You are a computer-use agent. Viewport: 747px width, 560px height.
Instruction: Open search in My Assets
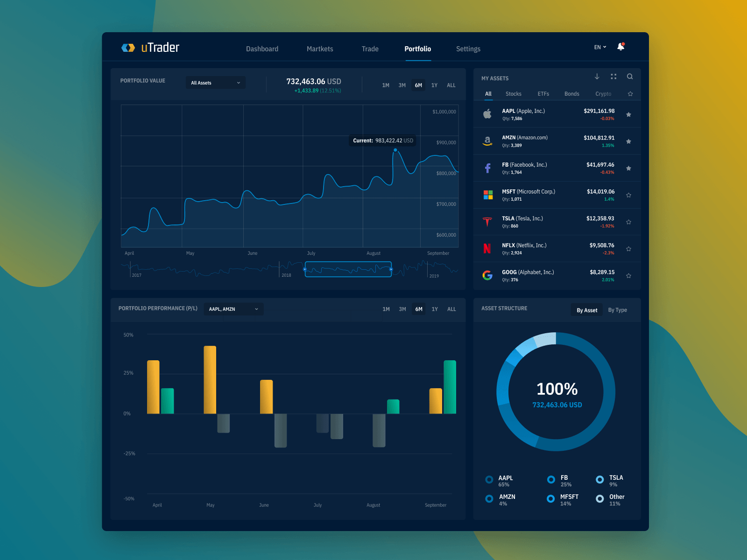[x=630, y=77]
